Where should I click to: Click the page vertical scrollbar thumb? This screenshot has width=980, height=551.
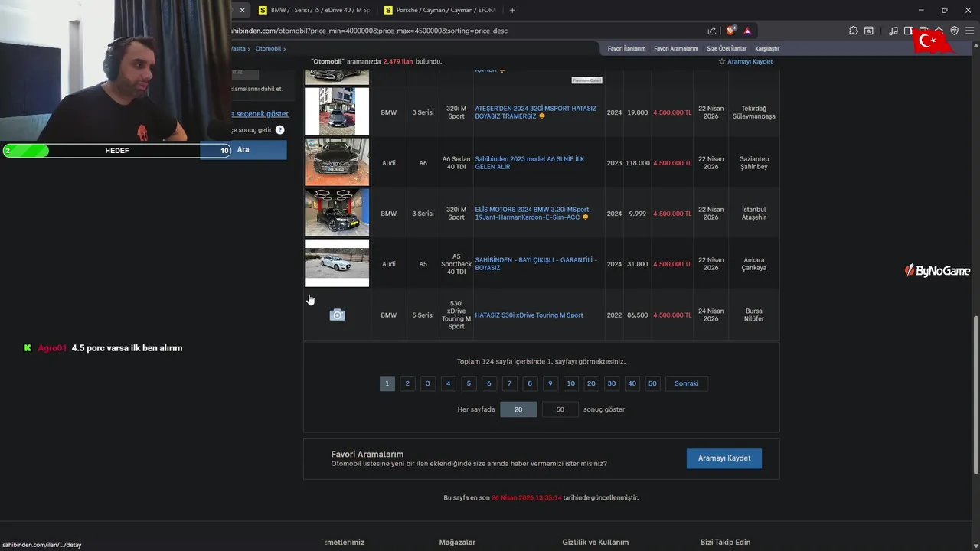[x=975, y=396]
